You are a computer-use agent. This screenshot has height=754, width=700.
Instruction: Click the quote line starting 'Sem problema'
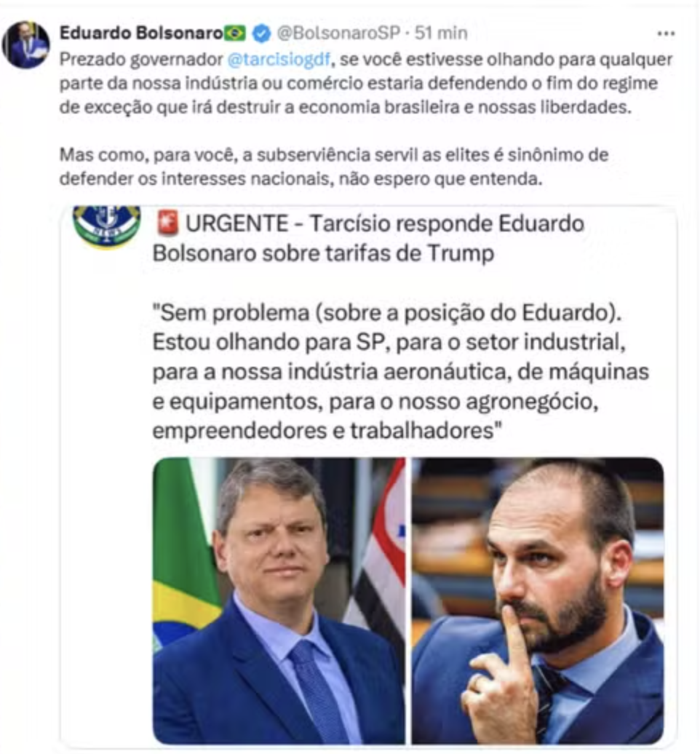(x=387, y=313)
